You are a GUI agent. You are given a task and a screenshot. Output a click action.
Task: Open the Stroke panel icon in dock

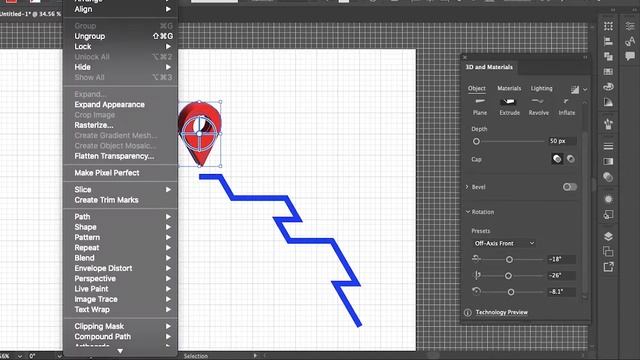pos(608,146)
